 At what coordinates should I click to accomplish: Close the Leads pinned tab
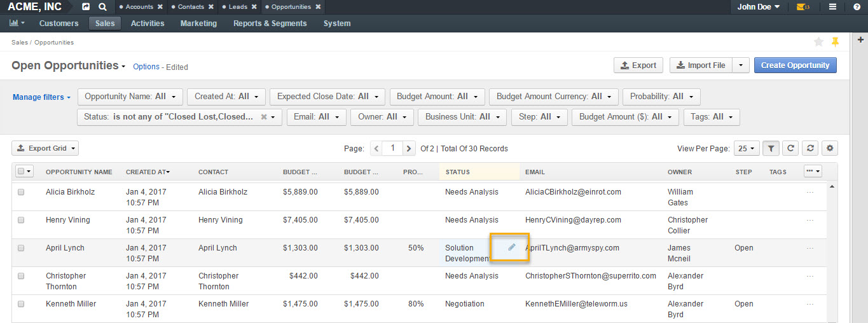point(254,7)
